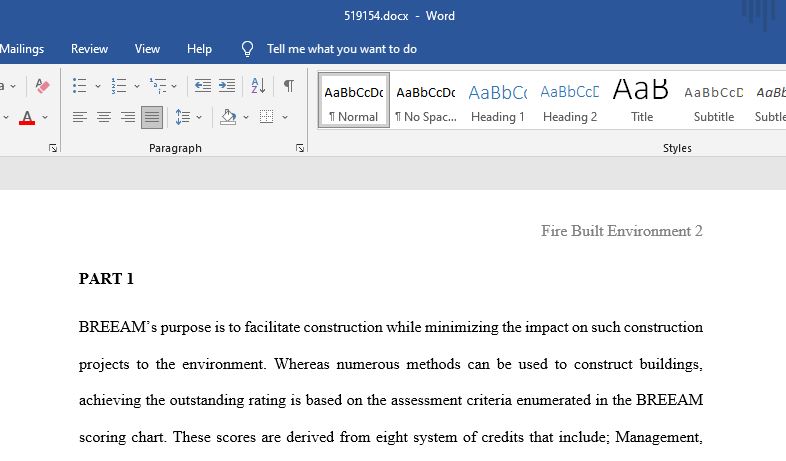Apply the Heading 2 style
The image size is (786, 461).
point(570,100)
